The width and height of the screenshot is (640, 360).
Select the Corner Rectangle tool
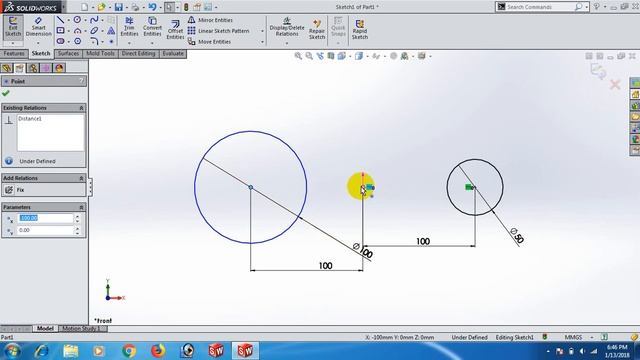[x=60, y=31]
